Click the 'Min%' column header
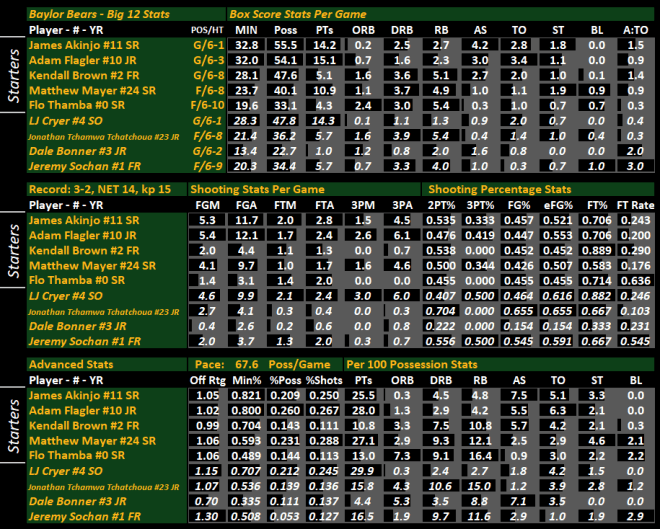The width and height of the screenshot is (660, 529). coord(247,380)
